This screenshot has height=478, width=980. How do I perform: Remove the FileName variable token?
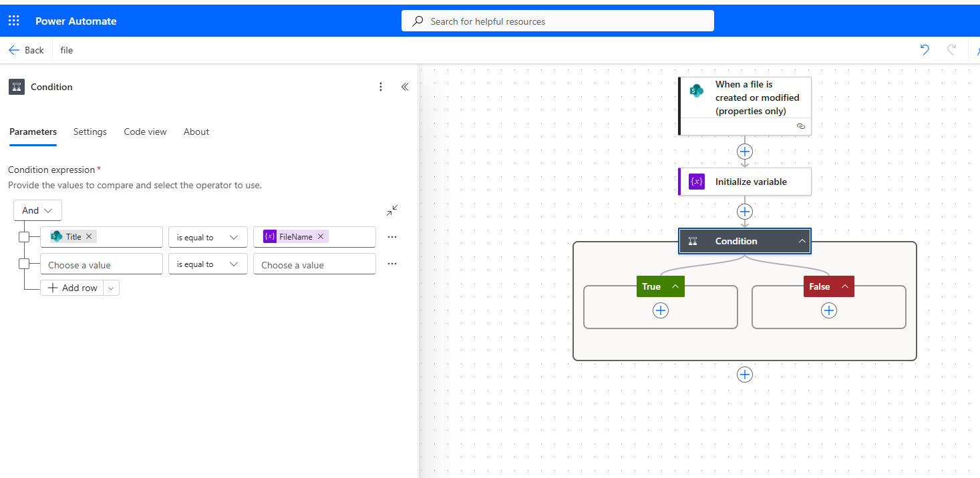(321, 236)
